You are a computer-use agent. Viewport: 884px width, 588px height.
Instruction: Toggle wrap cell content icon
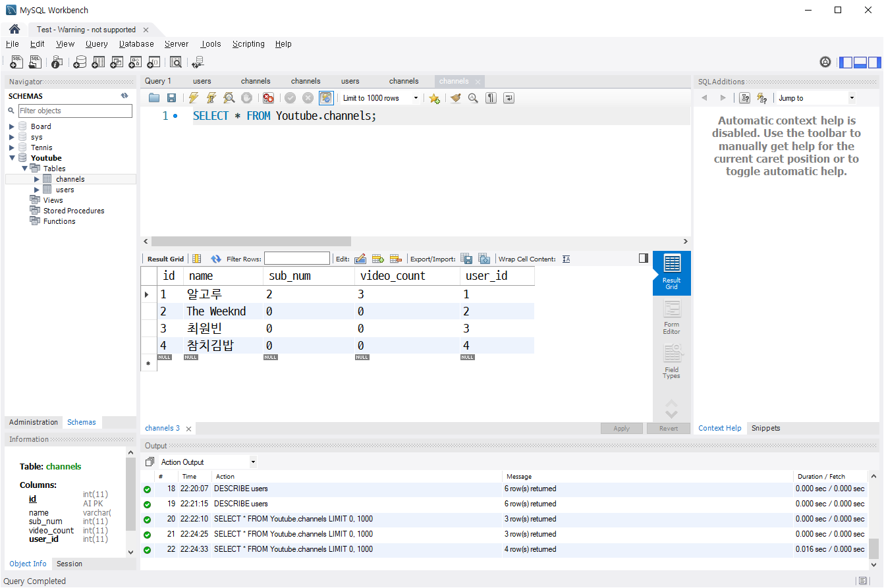(566, 259)
